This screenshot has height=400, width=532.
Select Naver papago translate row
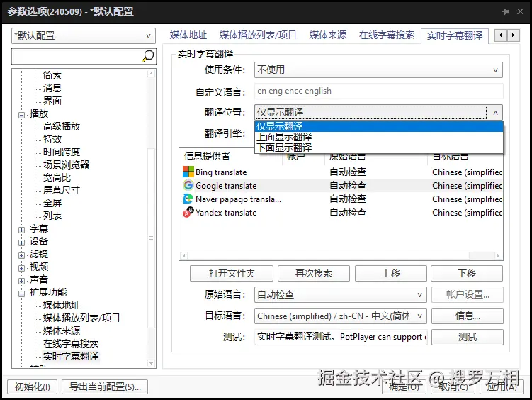pyautogui.click(x=342, y=199)
